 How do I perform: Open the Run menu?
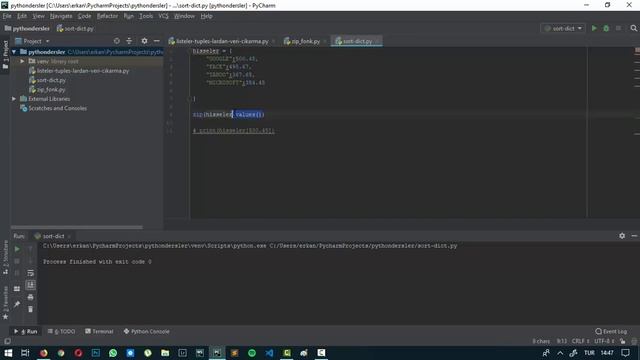point(129,16)
